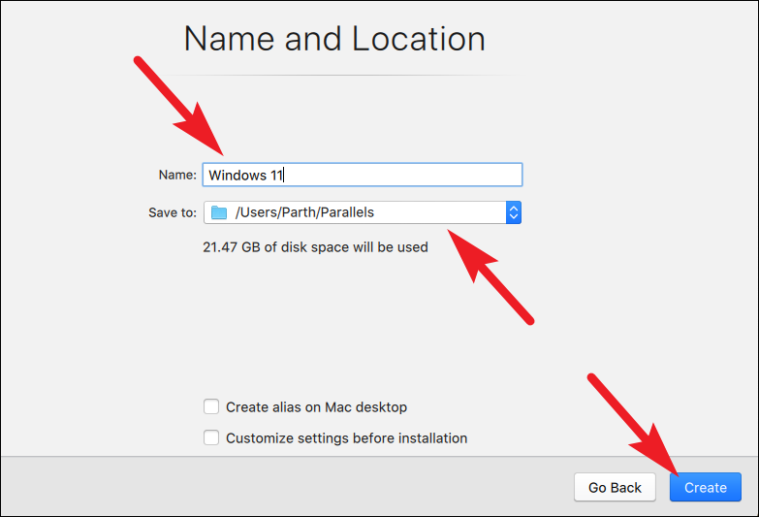The height and width of the screenshot is (517, 759).
Task: Click the Save to: label
Action: (x=172, y=213)
